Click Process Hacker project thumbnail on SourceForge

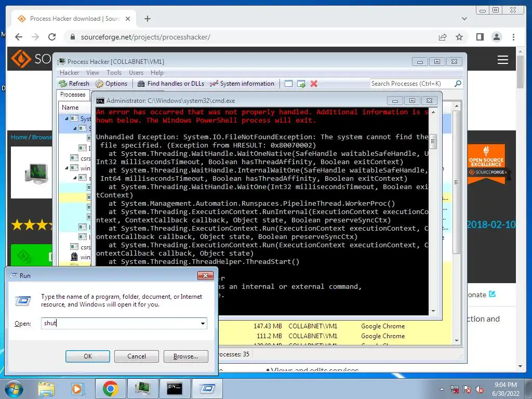pyautogui.click(x=32, y=172)
